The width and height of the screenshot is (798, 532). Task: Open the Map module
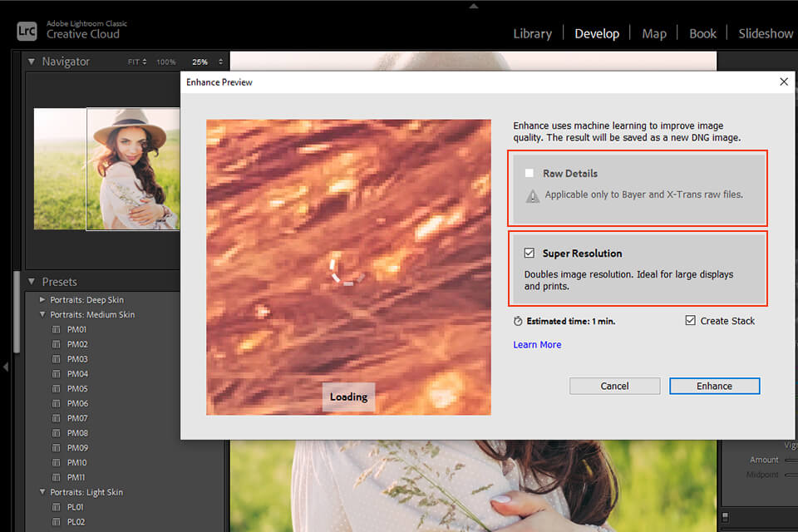tap(654, 33)
